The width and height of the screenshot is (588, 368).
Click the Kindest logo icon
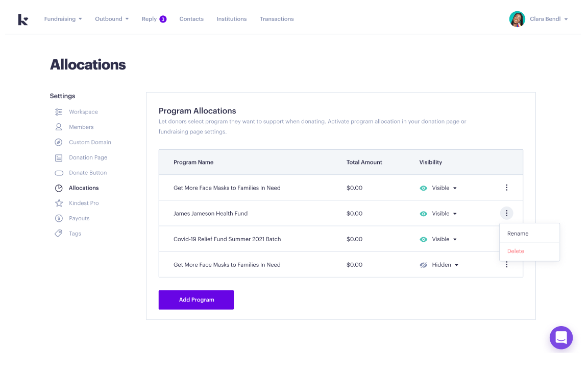tap(23, 19)
